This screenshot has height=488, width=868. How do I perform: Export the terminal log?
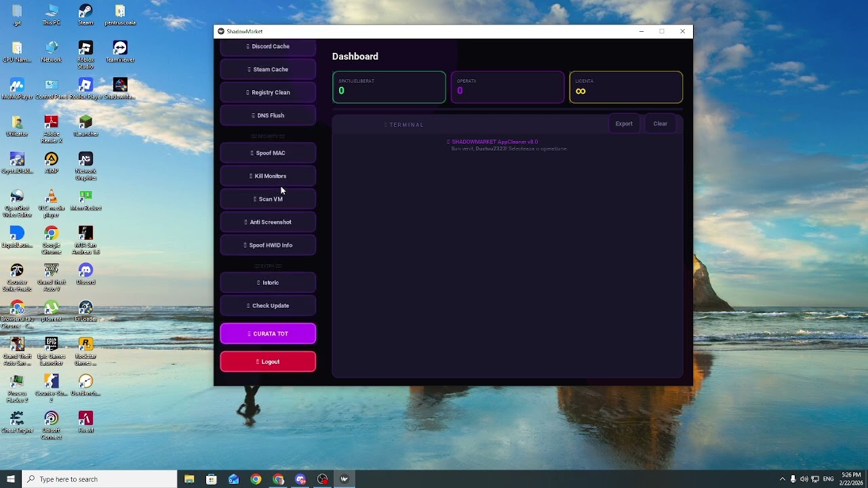(x=624, y=124)
